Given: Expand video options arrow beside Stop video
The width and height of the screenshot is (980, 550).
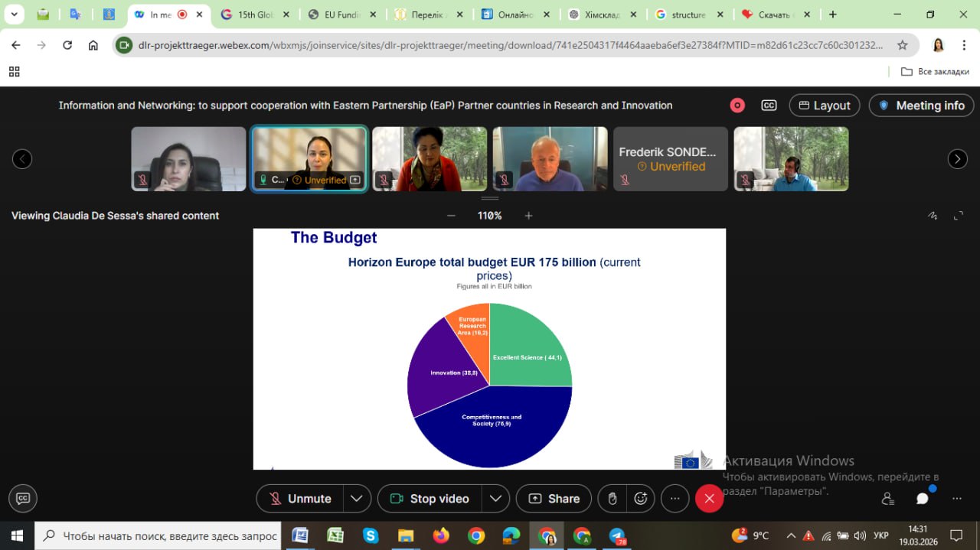Looking at the screenshot, I should [495, 498].
